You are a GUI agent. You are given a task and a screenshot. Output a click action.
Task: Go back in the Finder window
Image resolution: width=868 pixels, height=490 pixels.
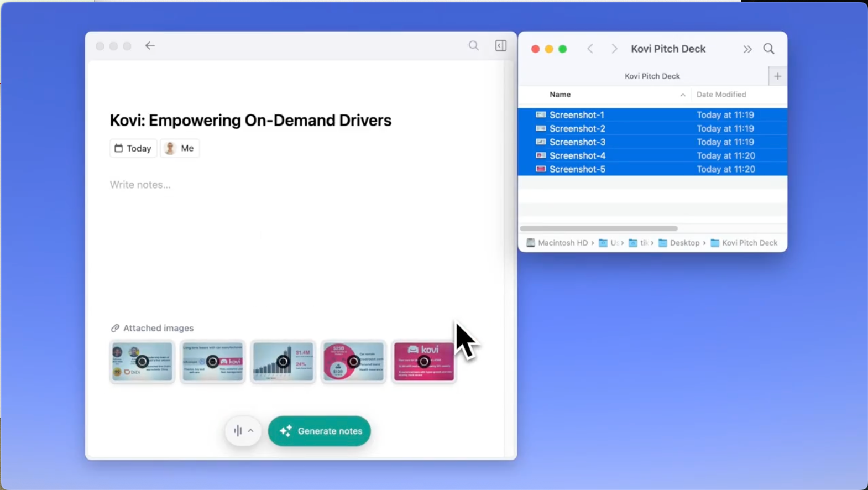[590, 49]
